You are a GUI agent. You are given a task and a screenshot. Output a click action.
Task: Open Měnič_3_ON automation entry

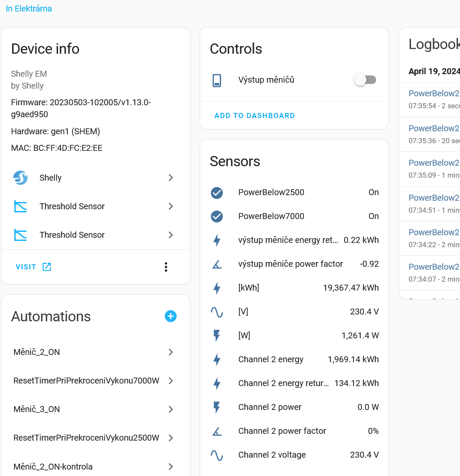tap(37, 409)
